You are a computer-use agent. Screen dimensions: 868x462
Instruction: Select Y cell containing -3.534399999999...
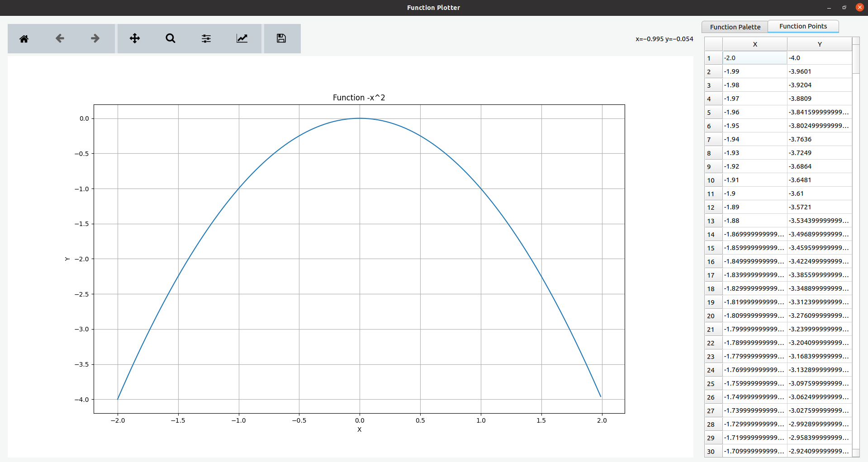pos(820,221)
